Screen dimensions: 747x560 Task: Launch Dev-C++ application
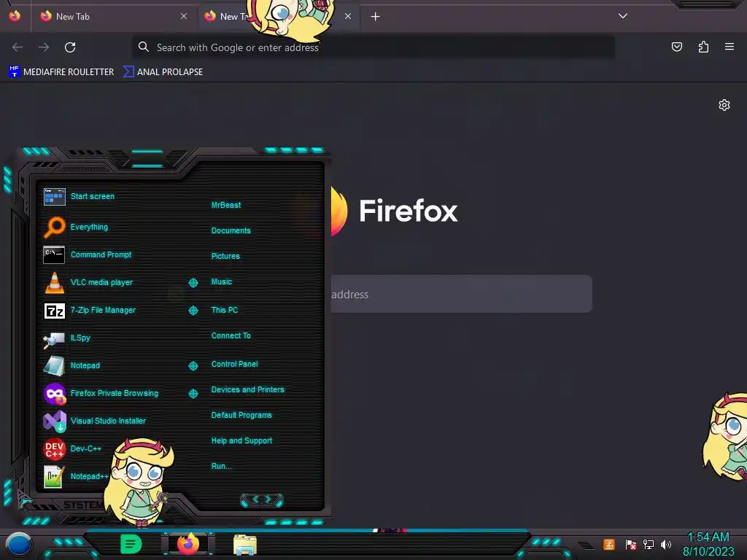[72, 448]
